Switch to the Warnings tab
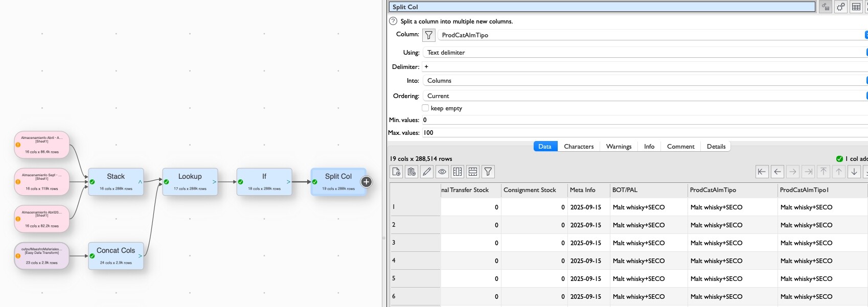The width and height of the screenshot is (868, 307). coord(619,147)
